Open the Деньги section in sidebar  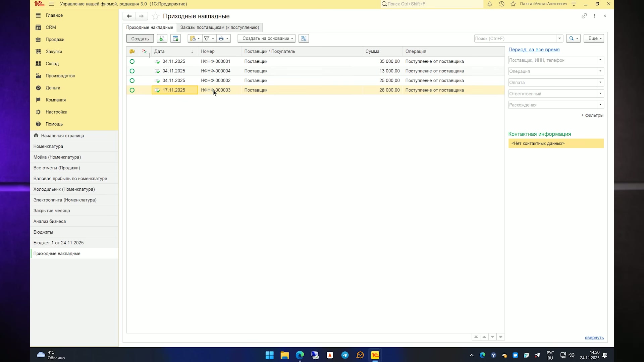pos(53,88)
